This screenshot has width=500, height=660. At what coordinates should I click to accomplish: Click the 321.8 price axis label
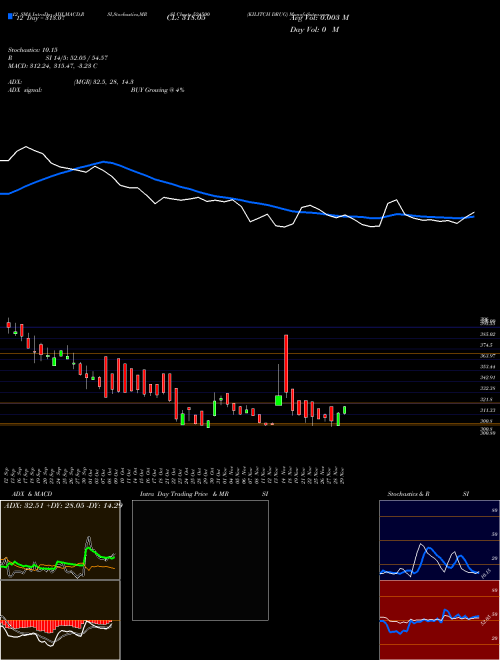point(487,399)
